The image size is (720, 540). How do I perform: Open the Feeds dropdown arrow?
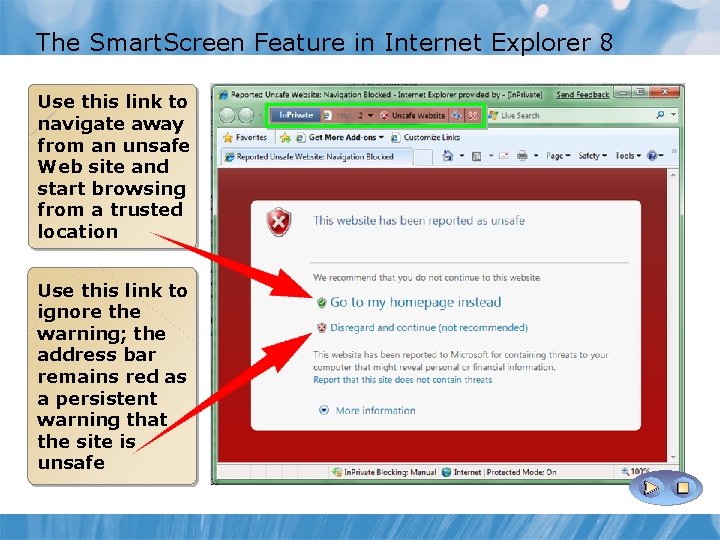[491, 156]
